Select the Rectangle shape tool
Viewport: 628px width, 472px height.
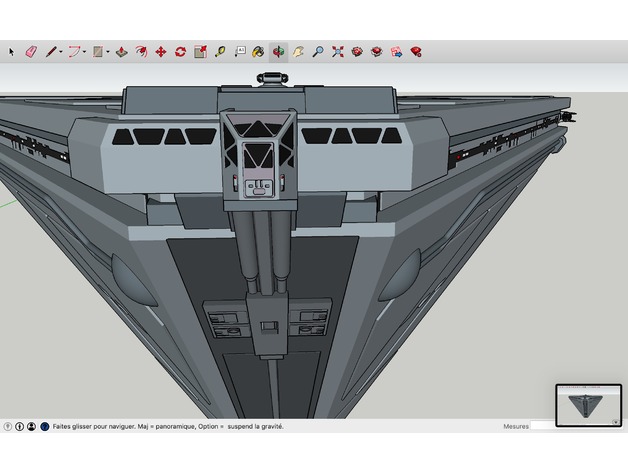click(x=98, y=52)
